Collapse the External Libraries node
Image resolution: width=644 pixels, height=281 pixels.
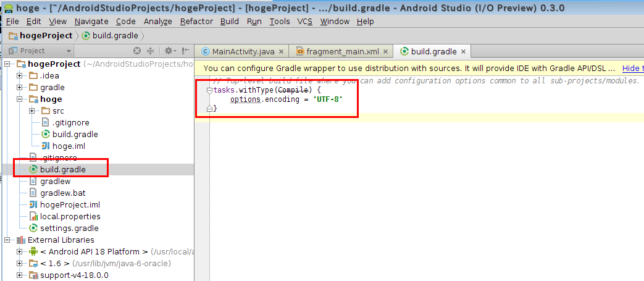pos(7,240)
